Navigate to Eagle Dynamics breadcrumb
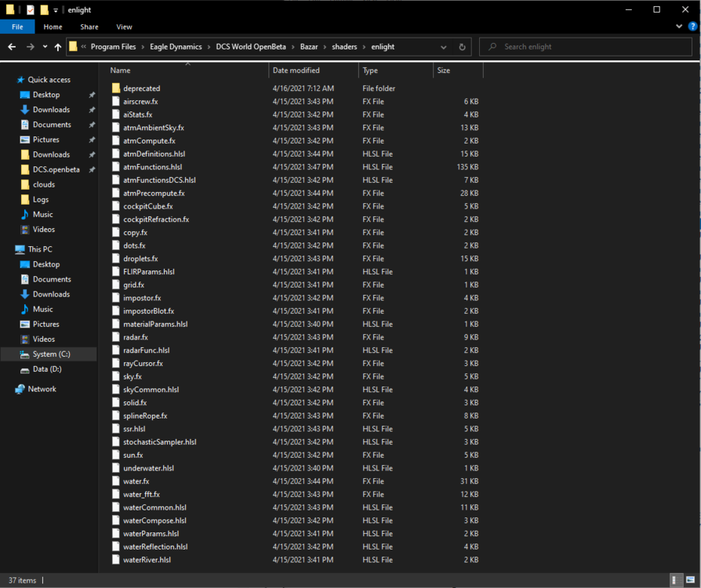 click(x=176, y=46)
